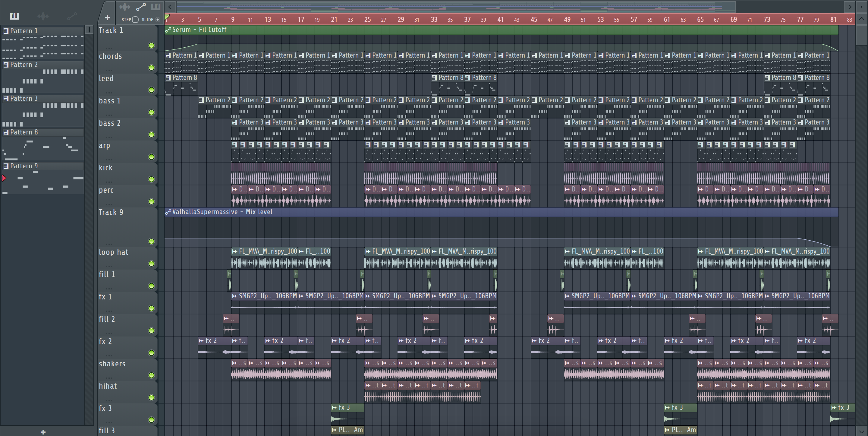868x436 pixels.
Task: Select the fx 1 track header
Action: click(127, 303)
